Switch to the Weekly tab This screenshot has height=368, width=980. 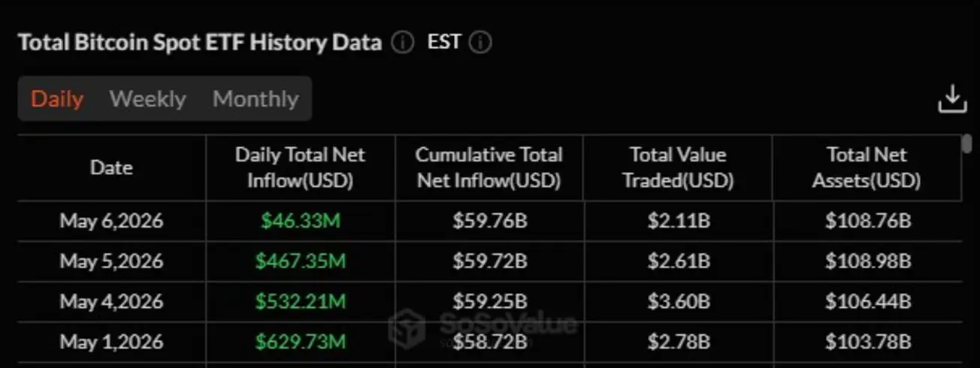(x=147, y=99)
